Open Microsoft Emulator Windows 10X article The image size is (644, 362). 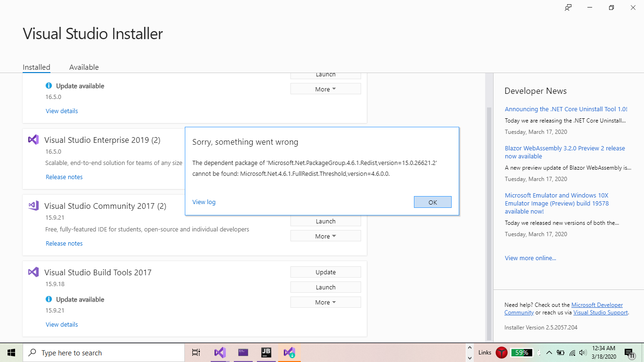[x=557, y=203]
